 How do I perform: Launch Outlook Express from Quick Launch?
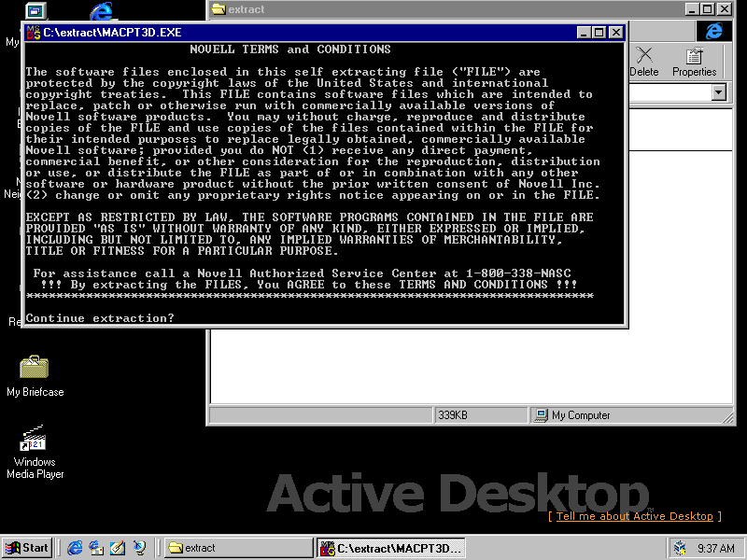click(x=96, y=548)
